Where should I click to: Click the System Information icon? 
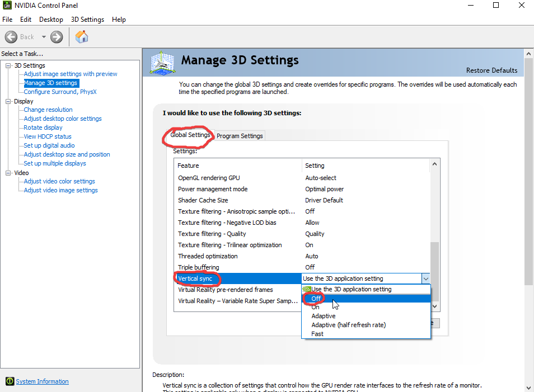click(10, 381)
